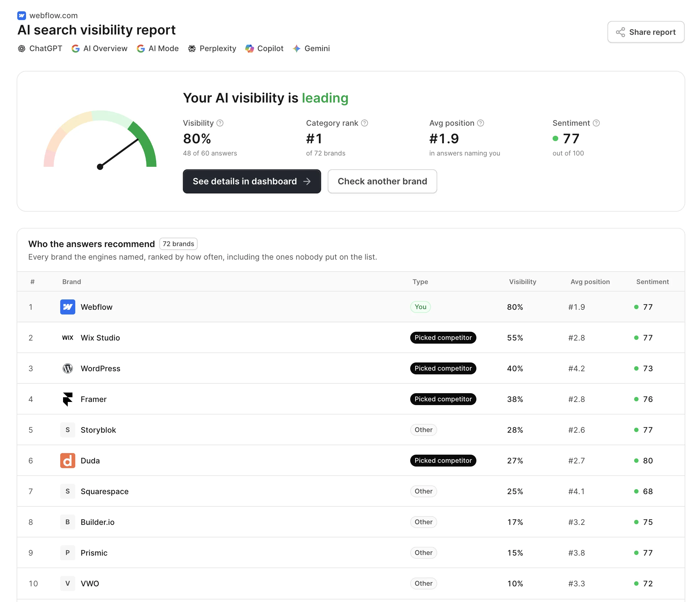Screen dimensions: 700x602
Task: Click the Webflow favicon beside webflow.com
Action: tap(22, 16)
